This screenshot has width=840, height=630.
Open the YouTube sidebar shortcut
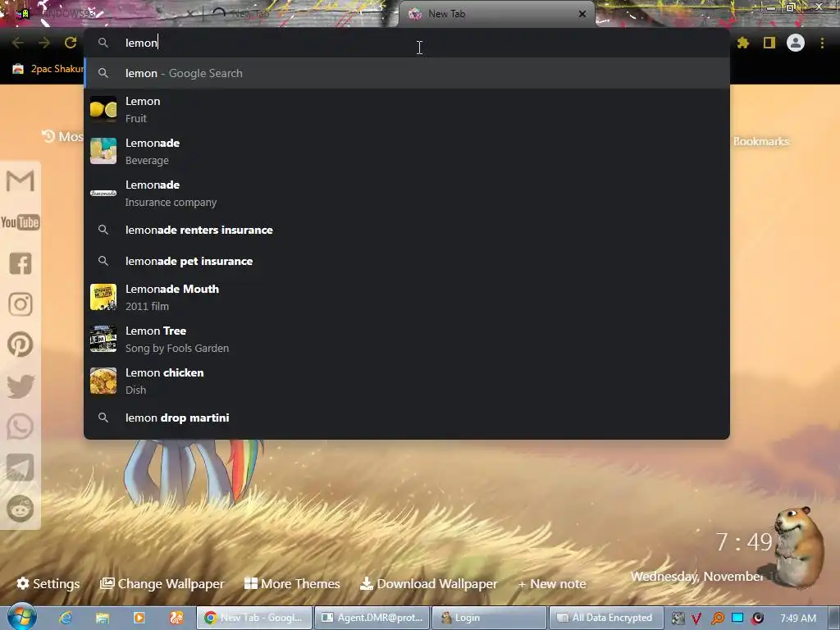[21, 221]
